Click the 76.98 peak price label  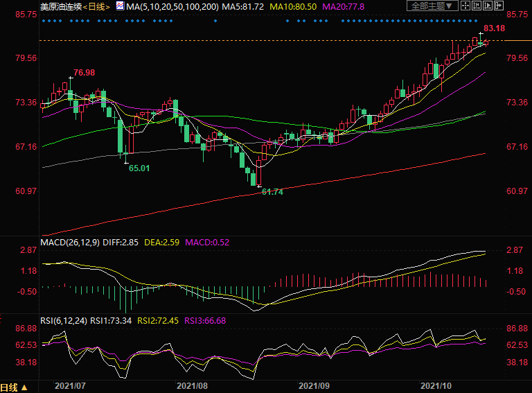pos(84,73)
